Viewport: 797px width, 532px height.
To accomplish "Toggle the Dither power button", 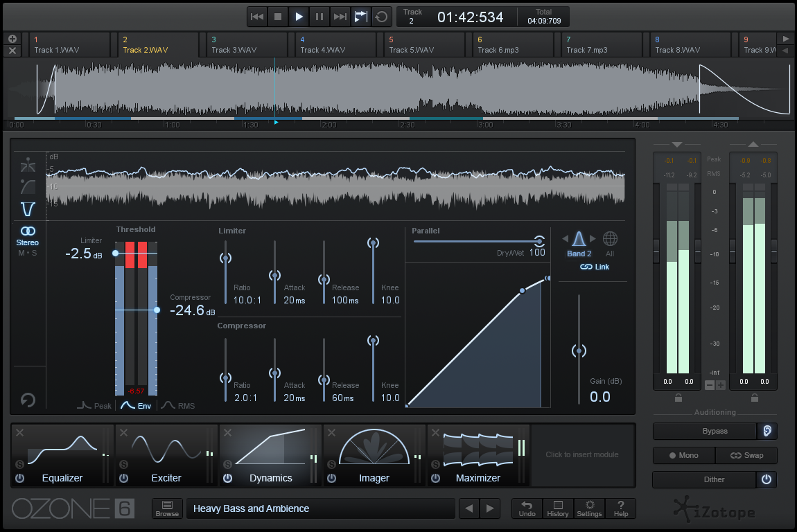I will 767,479.
